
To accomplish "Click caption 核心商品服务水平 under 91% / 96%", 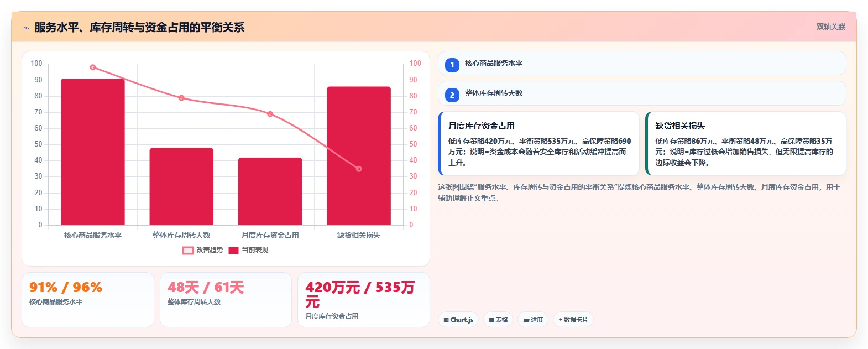I will click(56, 302).
